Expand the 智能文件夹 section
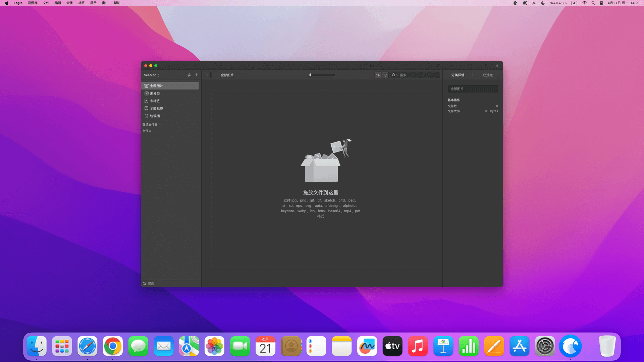Screen dimensions: 644x362 (150, 125)
